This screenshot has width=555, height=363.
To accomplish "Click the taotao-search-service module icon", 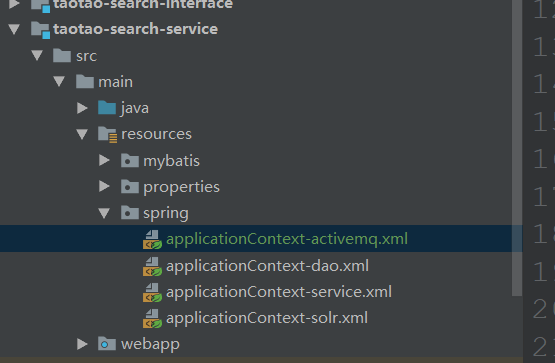I will point(40,30).
